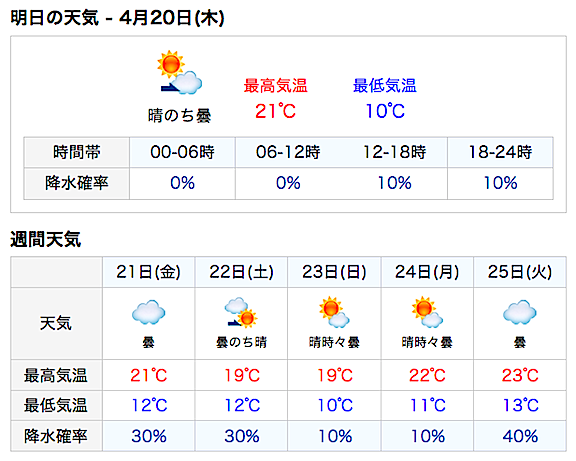Click tomorrow's low temperature 10℃ in blue
The height and width of the screenshot is (461, 576).
385,111
